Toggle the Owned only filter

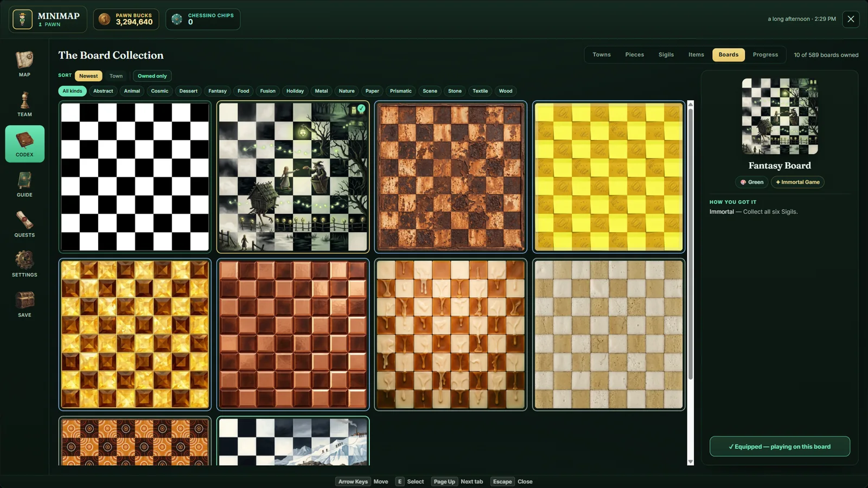tap(152, 76)
